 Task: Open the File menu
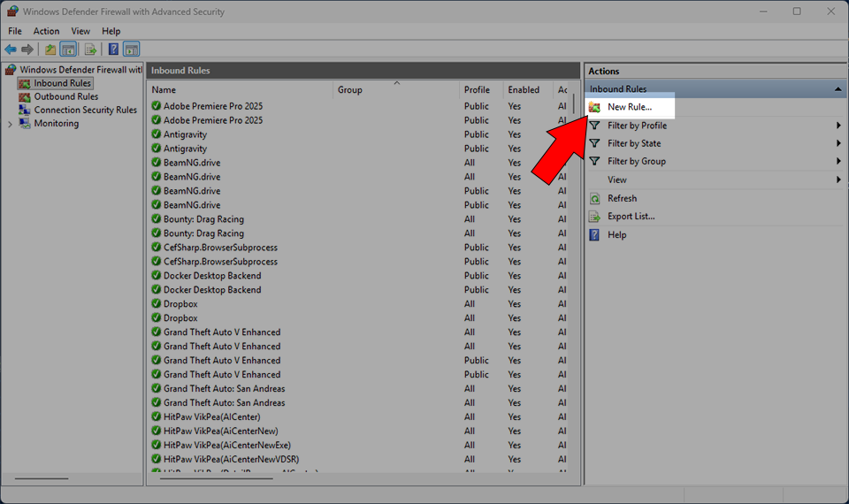(15, 32)
